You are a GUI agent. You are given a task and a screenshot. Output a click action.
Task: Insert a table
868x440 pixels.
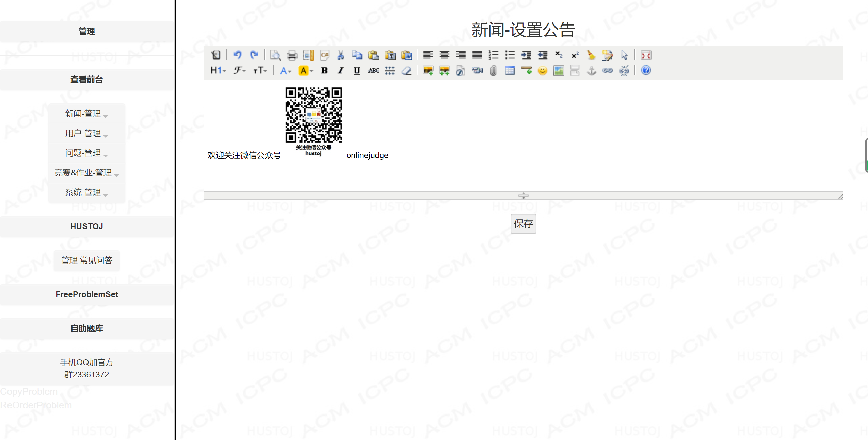(x=510, y=70)
